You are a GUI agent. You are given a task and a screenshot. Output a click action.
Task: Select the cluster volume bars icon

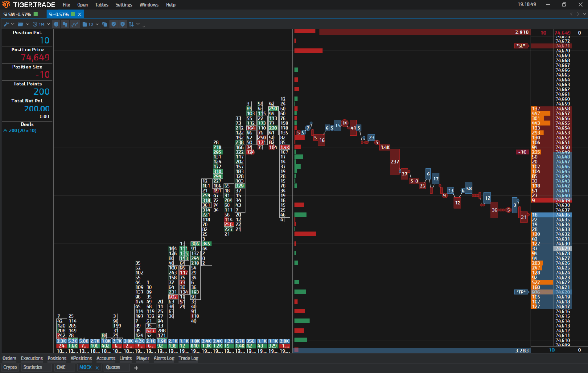(x=65, y=24)
